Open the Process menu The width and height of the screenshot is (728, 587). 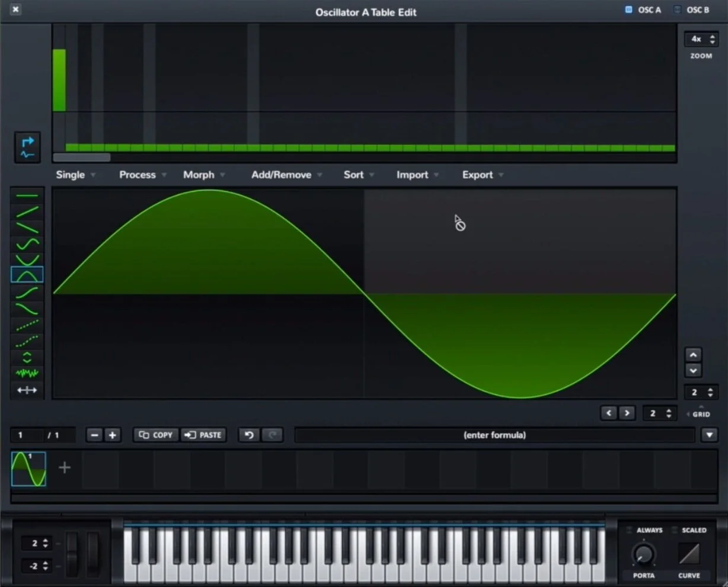coord(138,175)
